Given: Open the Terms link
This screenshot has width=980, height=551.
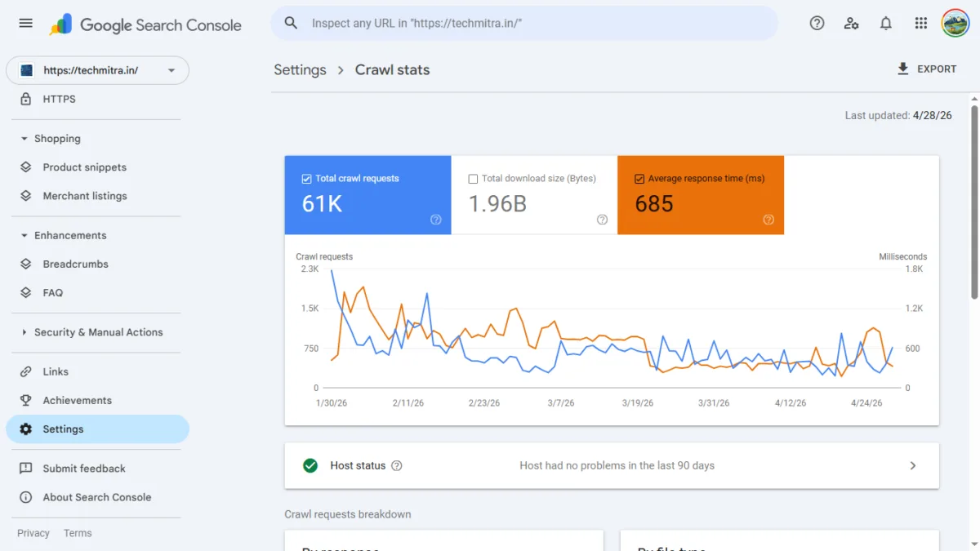Looking at the screenshot, I should pyautogui.click(x=78, y=533).
